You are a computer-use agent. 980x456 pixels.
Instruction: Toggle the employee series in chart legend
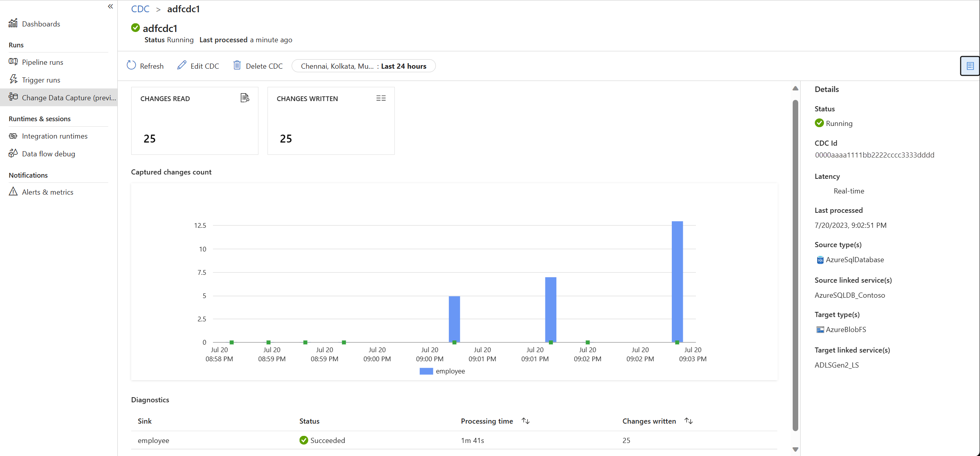click(x=442, y=371)
